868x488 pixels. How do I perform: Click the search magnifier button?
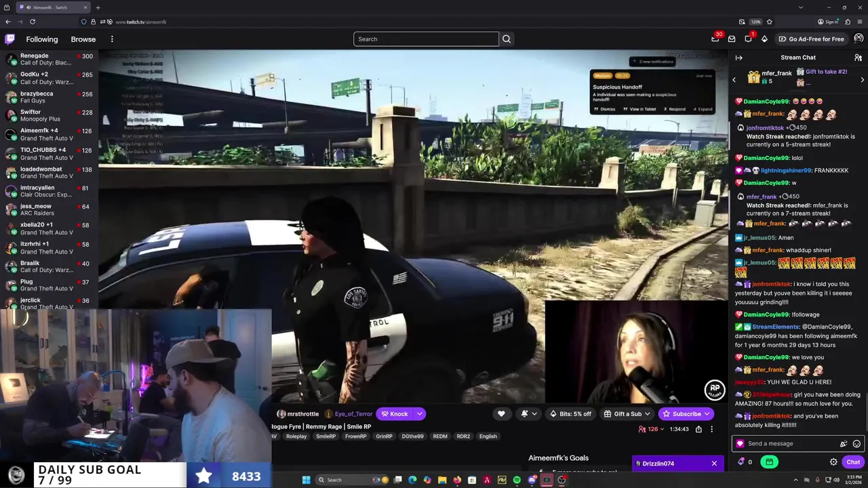pos(506,39)
